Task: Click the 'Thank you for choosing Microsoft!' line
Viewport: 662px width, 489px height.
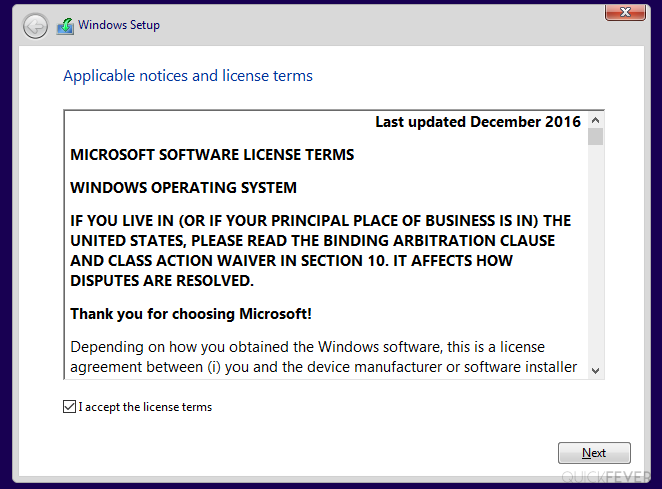Action: tap(191, 314)
